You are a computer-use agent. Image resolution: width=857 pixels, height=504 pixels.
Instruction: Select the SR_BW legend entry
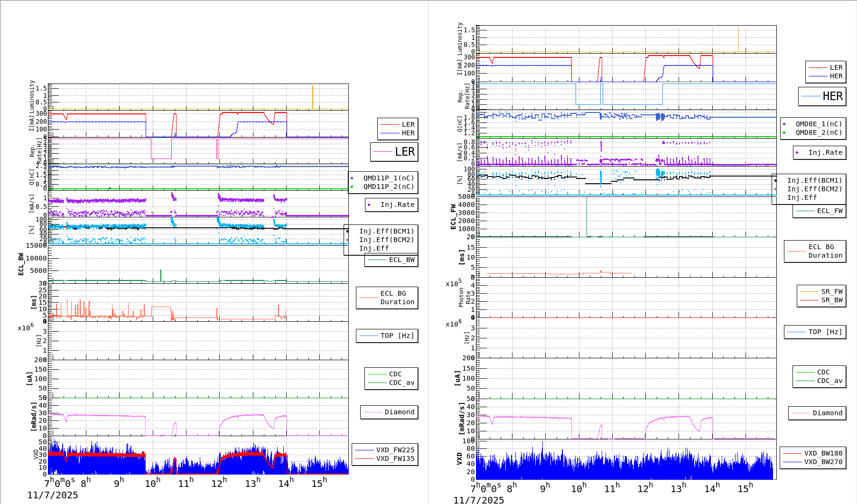[x=831, y=300]
